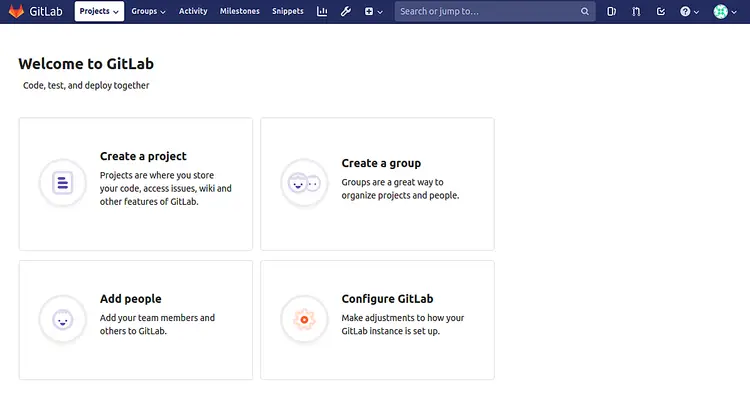Screen dimensions: 750x414
Task: Open Snippets in the top bar
Action: pos(288,12)
